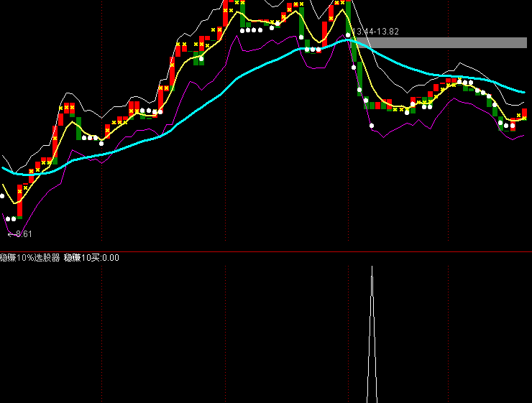Viewport: 532px width, 403px height.
Task: Select the thick cyan moving average line
Action: pos(237,78)
